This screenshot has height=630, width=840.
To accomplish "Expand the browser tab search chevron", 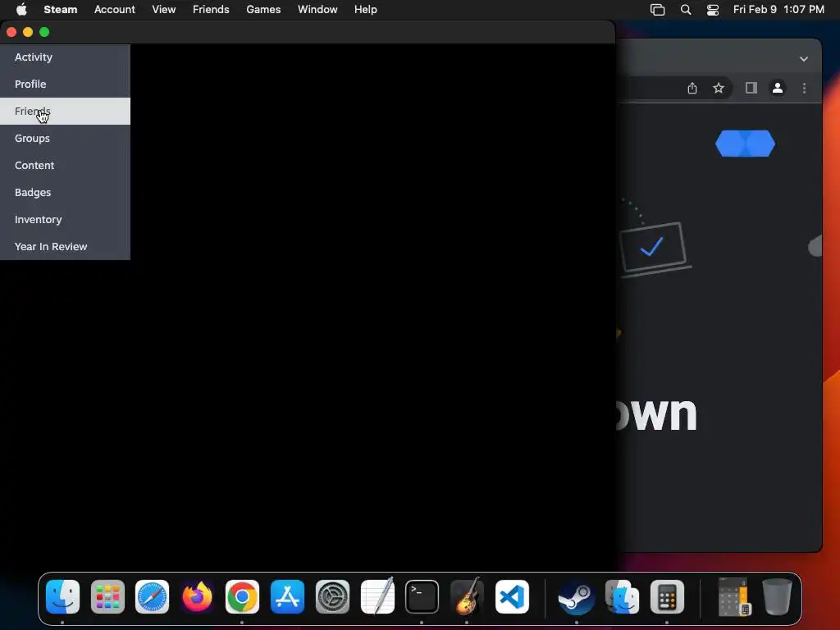I will (x=804, y=59).
